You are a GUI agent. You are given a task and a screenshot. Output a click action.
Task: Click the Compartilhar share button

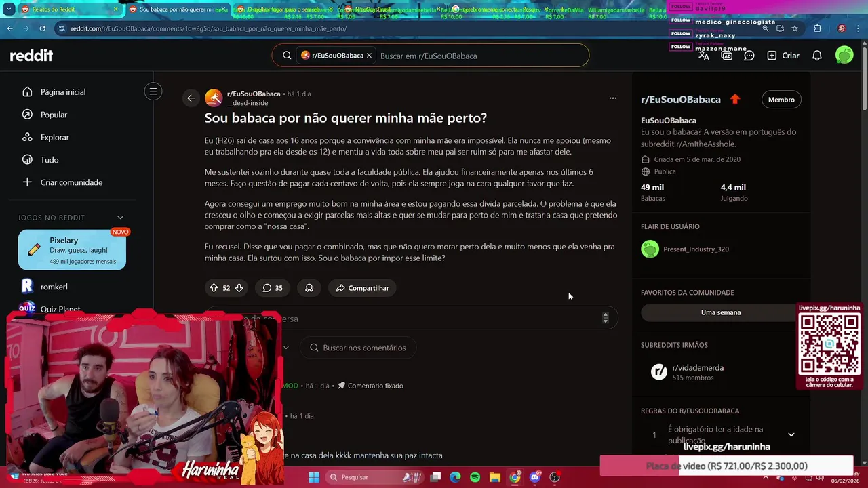coord(363,288)
